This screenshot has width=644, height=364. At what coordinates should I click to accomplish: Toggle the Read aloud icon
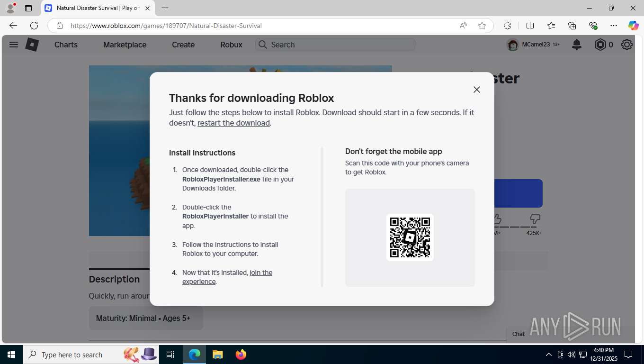(x=463, y=26)
